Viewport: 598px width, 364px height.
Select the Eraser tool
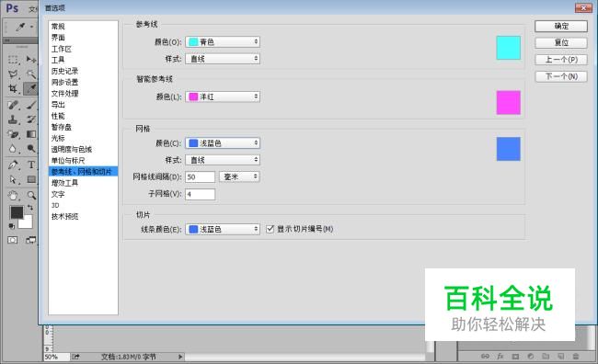(x=13, y=134)
